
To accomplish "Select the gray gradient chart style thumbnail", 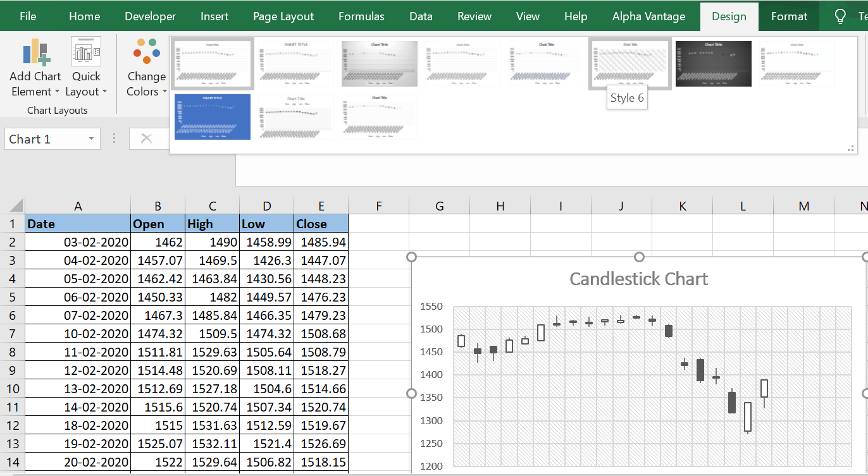I will point(380,63).
